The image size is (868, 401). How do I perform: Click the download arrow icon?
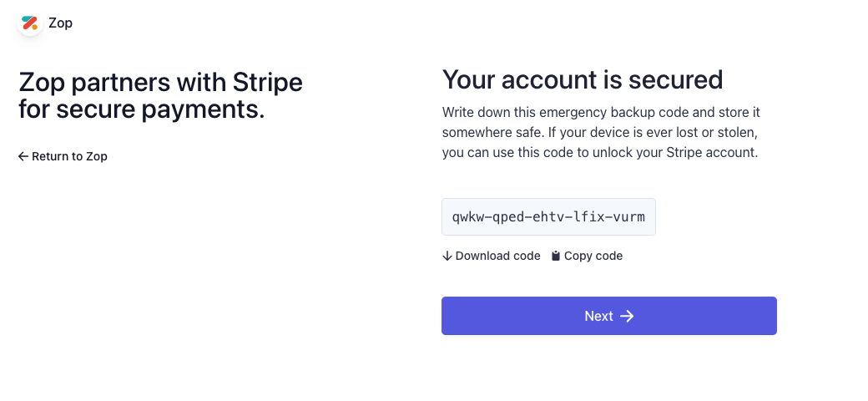coord(447,256)
